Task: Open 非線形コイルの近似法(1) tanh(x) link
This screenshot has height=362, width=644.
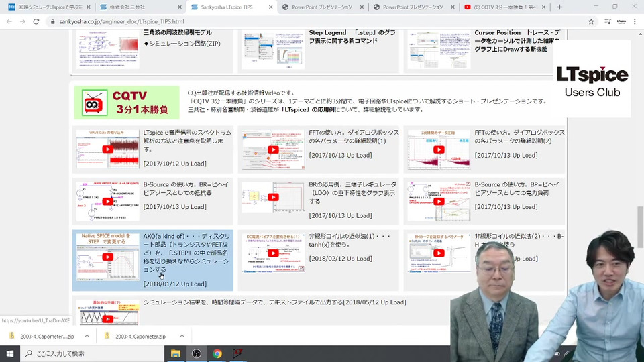Action: click(x=350, y=240)
